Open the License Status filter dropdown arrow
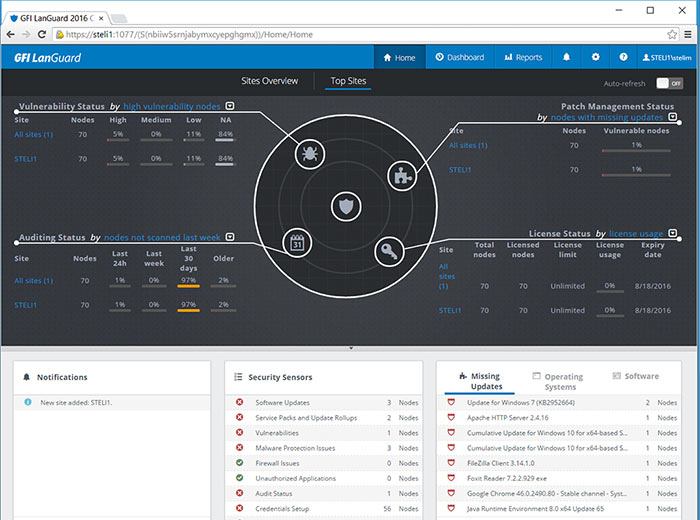Screen dimensions: 700x520 [x=673, y=233]
